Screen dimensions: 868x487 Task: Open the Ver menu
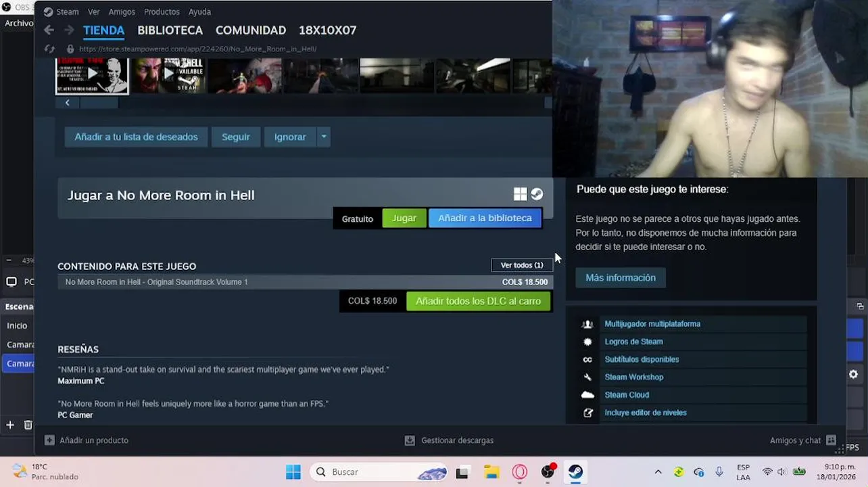[x=93, y=11]
